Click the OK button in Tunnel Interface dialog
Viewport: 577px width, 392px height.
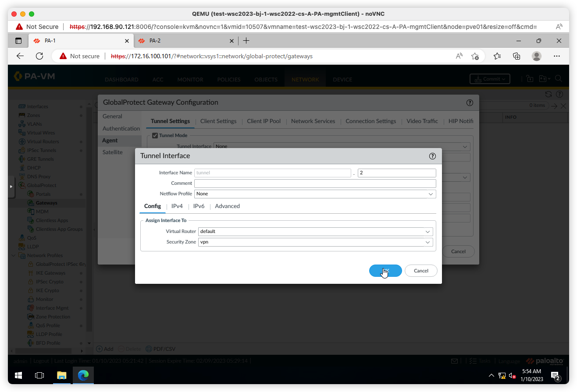tap(385, 271)
